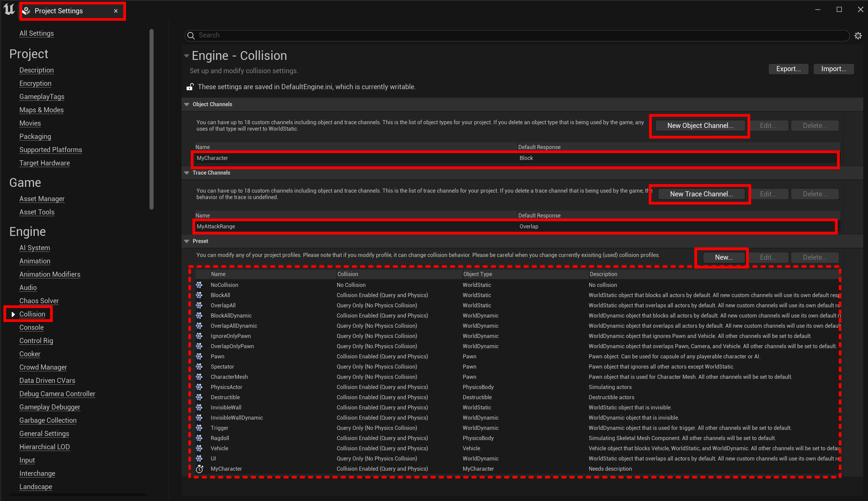Click the preset icon beside OverlapAllDynamic
Image resolution: width=868 pixels, height=501 pixels.
199,326
